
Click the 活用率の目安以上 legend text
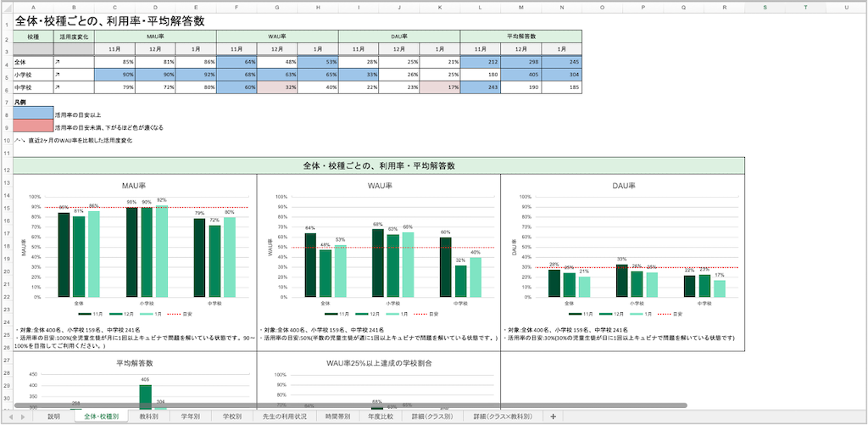point(77,115)
